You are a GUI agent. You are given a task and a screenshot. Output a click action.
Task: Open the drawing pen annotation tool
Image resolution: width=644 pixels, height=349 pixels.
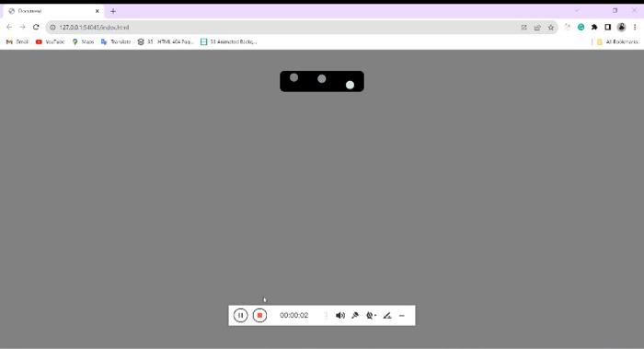click(x=387, y=315)
